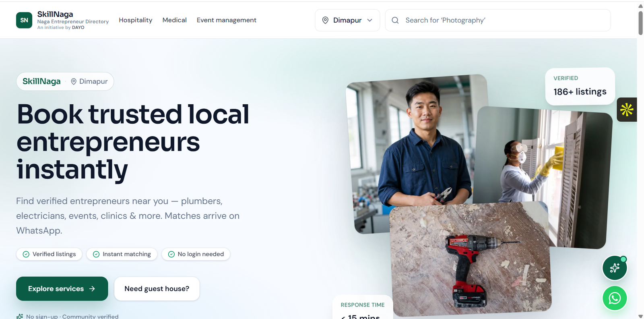Expand the Dimapur location dropdown
The width and height of the screenshot is (644, 319).
coord(347,20)
